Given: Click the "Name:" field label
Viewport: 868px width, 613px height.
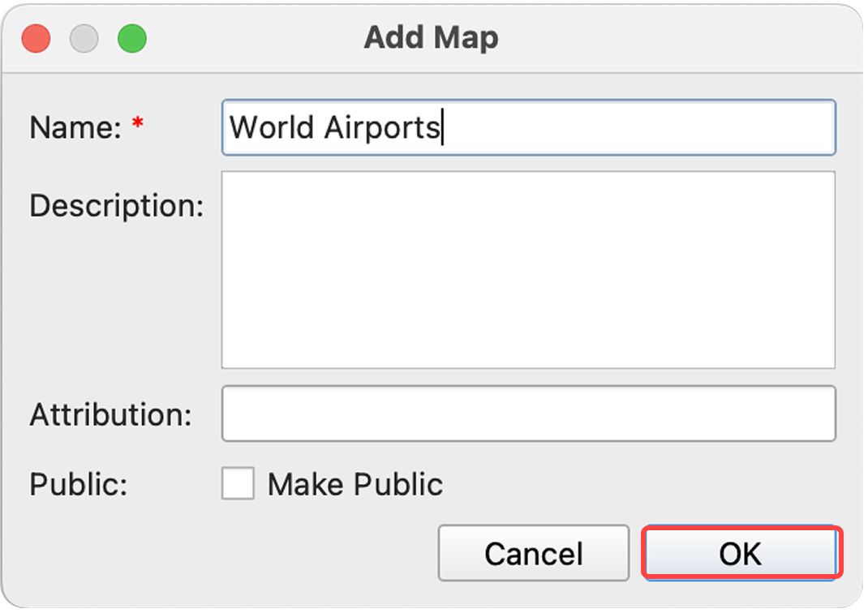Looking at the screenshot, I should pos(75,127).
